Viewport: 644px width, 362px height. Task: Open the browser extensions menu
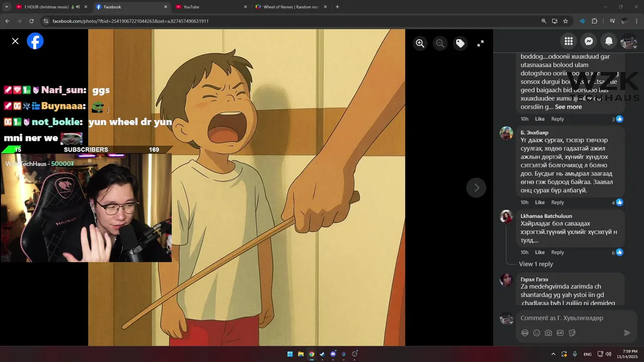pos(595,21)
